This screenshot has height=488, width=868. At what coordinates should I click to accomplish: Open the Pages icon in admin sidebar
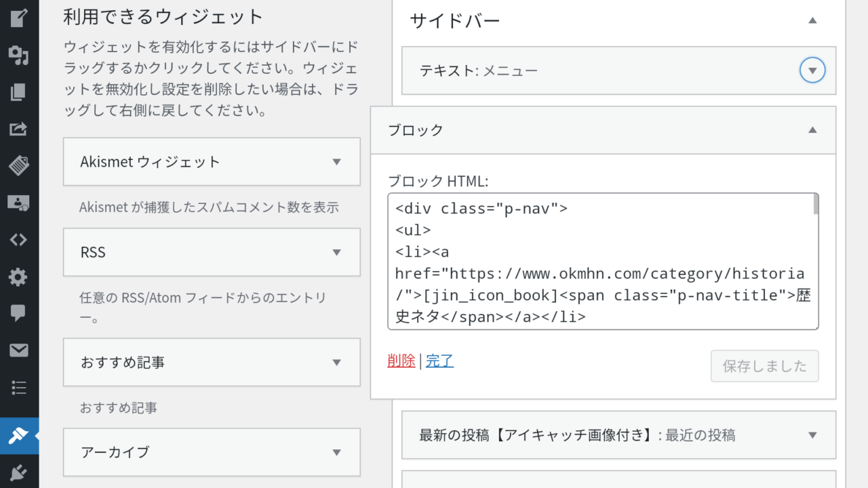coord(18,92)
